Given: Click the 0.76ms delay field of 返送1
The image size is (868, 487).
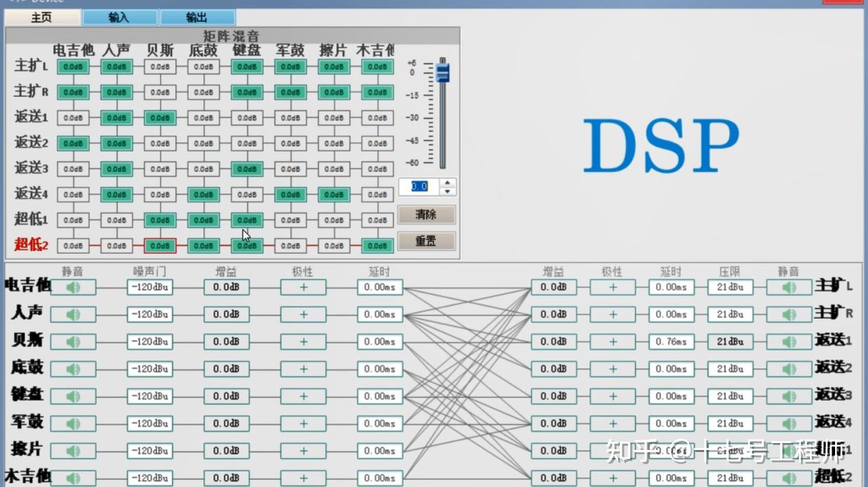Looking at the screenshot, I should [671, 342].
